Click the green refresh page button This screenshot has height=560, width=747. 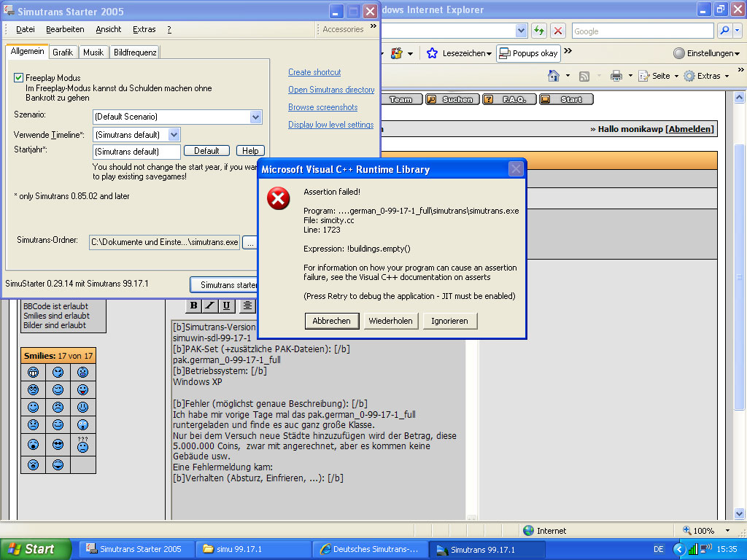[x=539, y=31]
